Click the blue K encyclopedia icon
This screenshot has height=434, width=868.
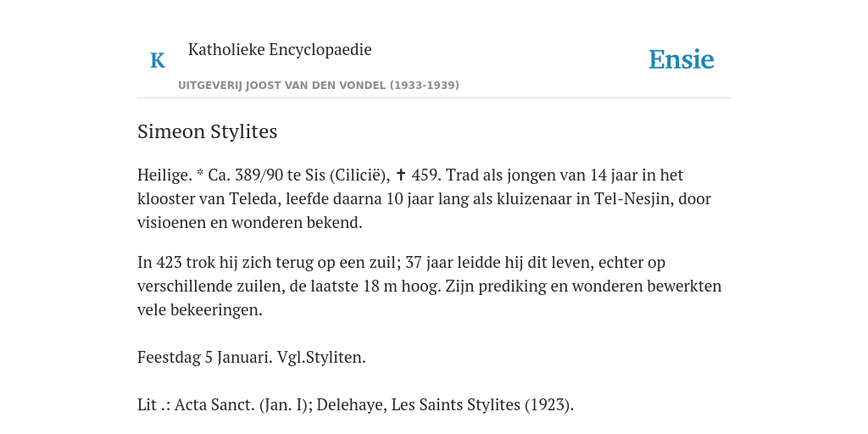tap(158, 60)
